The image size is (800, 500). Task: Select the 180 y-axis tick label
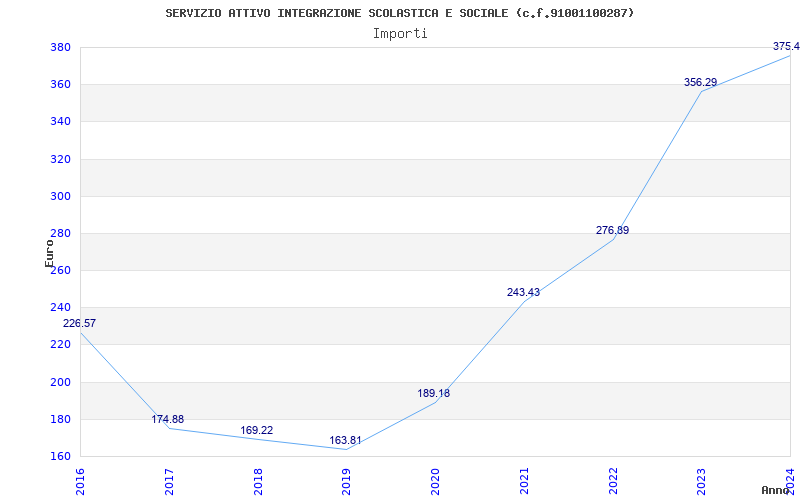60,419
